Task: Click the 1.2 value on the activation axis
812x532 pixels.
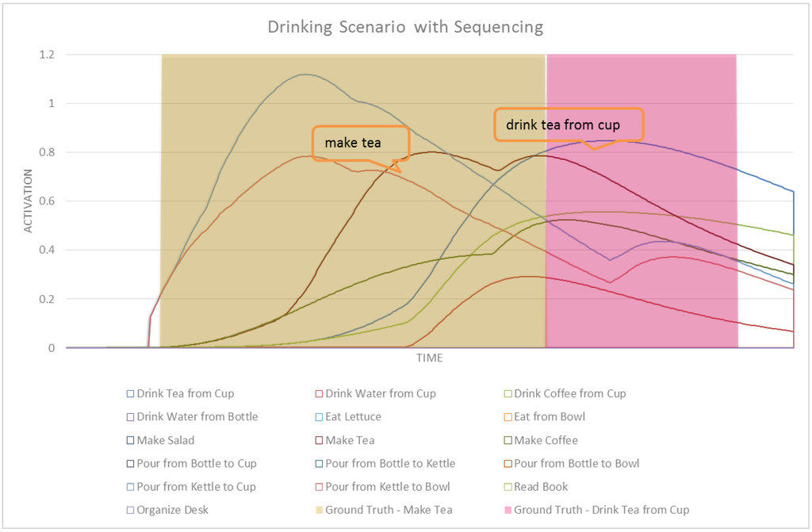Action: [x=48, y=55]
